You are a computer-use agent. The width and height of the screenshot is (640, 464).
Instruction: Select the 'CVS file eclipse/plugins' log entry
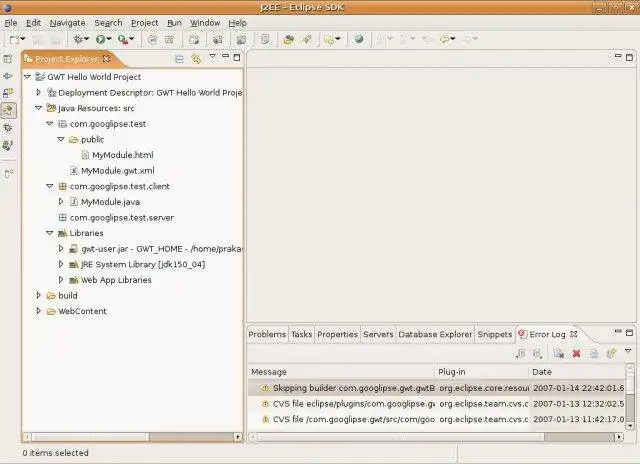click(436, 404)
